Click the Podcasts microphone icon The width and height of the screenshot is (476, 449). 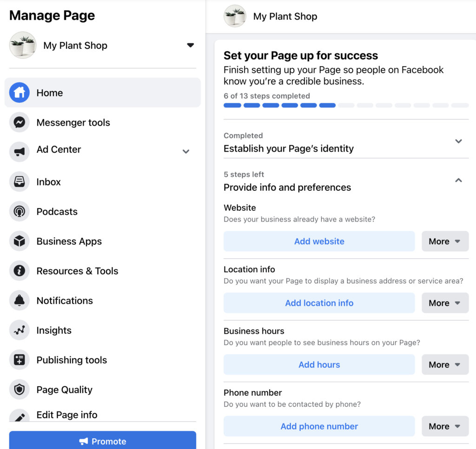20,211
